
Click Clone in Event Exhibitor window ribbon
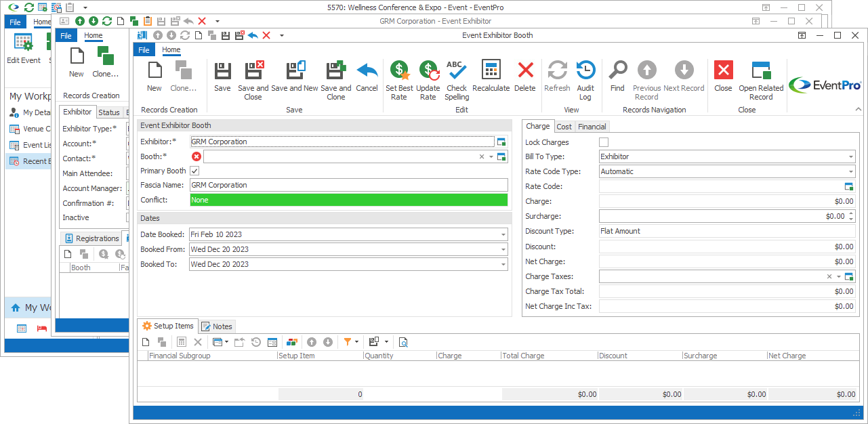[x=105, y=62]
